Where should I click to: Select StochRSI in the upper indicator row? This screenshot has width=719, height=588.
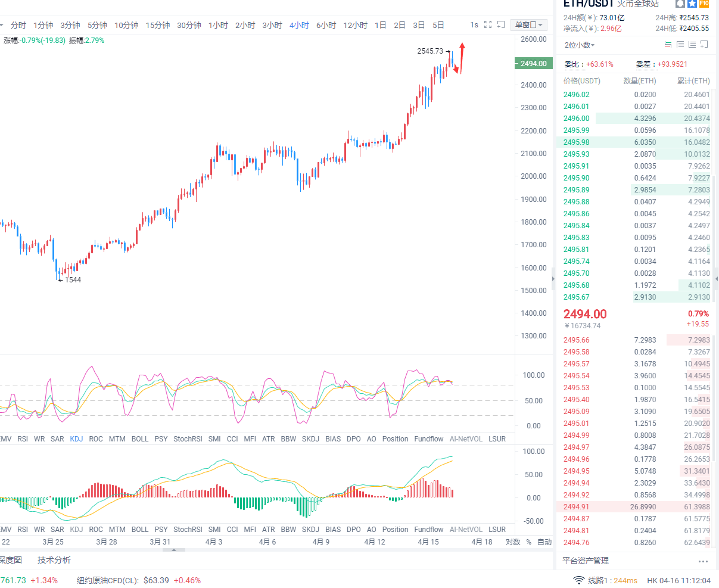click(x=188, y=439)
